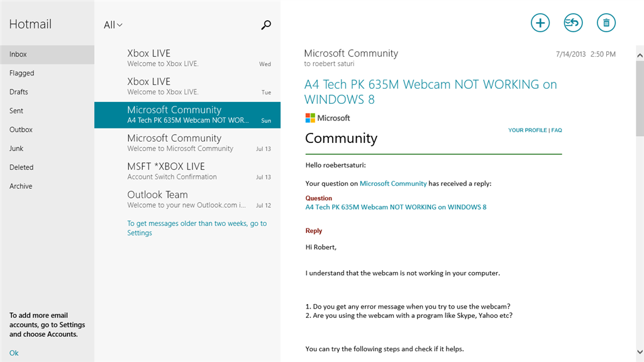This screenshot has height=362, width=644.
Task: Open the Outbox folder
Action: [47, 130]
